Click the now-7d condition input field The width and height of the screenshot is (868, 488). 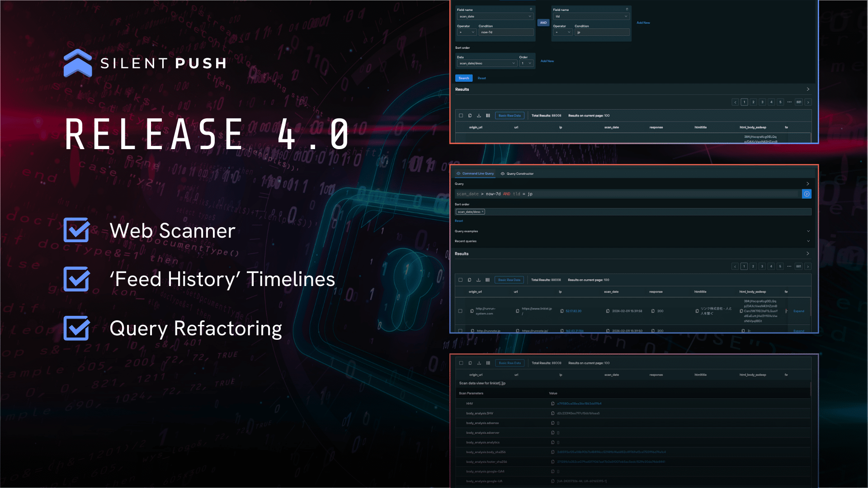point(506,33)
